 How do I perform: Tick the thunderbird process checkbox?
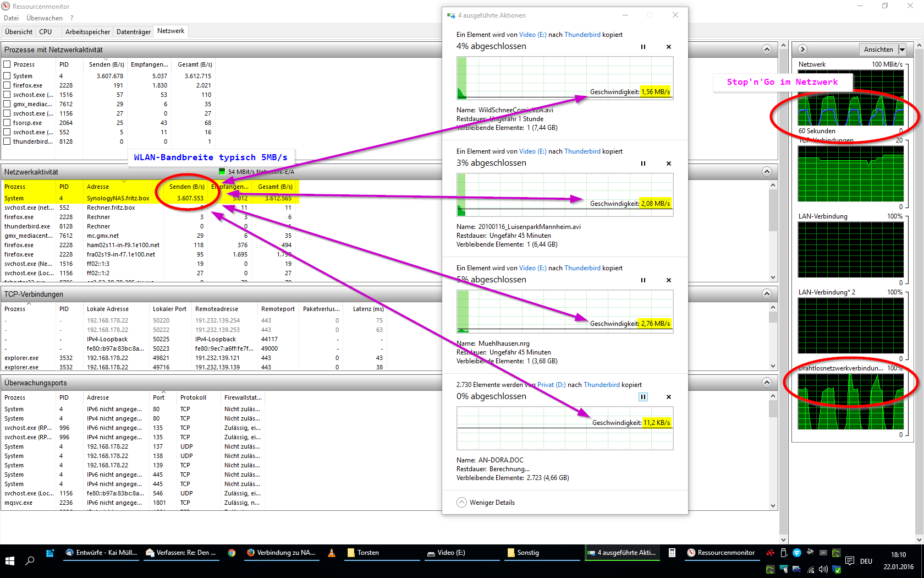(7, 141)
